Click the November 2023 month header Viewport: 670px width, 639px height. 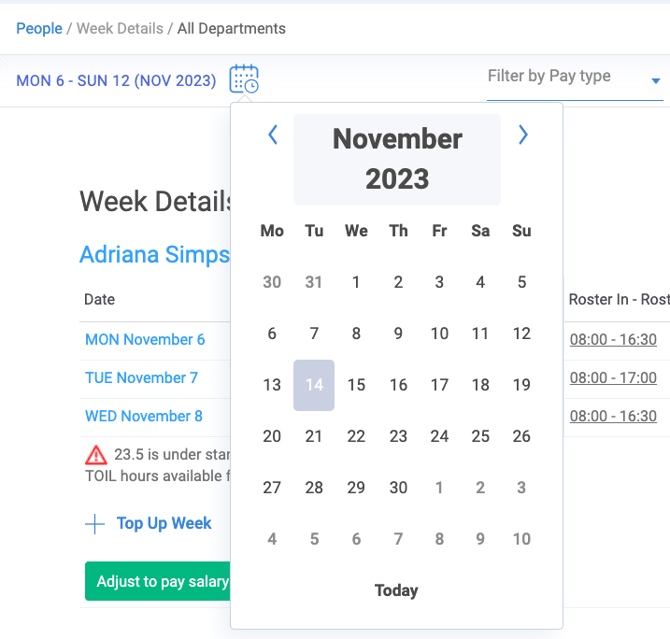click(x=397, y=159)
